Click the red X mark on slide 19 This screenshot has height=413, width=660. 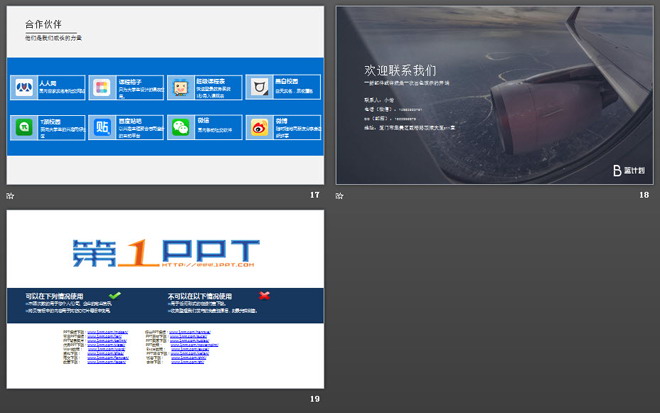pos(264,295)
